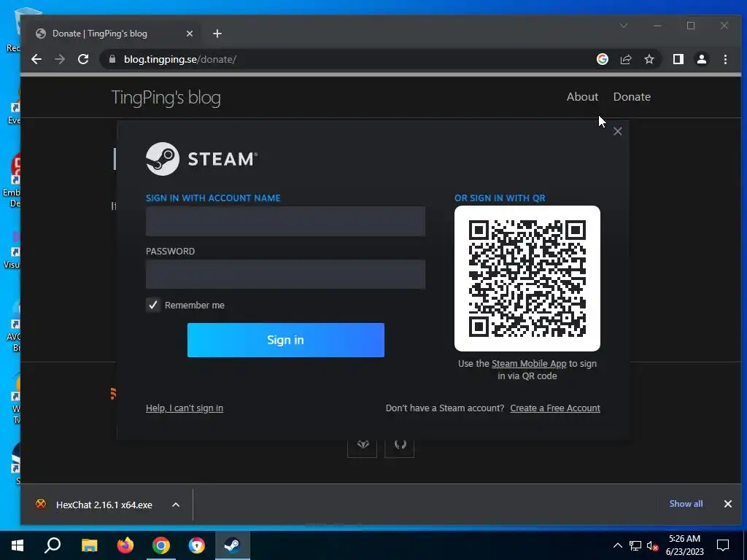This screenshot has height=560, width=747.
Task: Click the network tray icon
Action: tap(635, 545)
